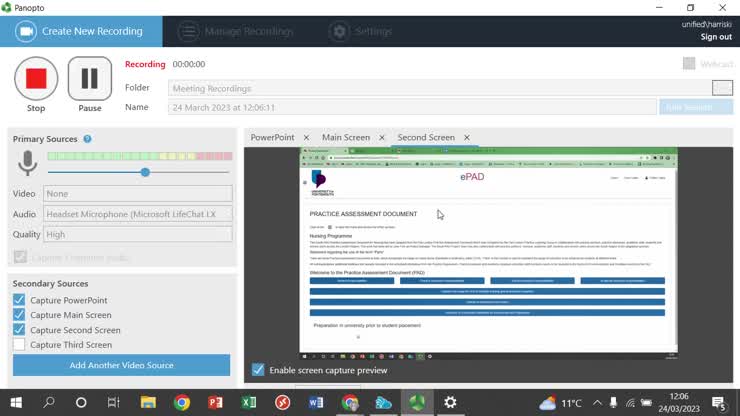
Task: Close the PowerPoint preview tab
Action: (306, 138)
